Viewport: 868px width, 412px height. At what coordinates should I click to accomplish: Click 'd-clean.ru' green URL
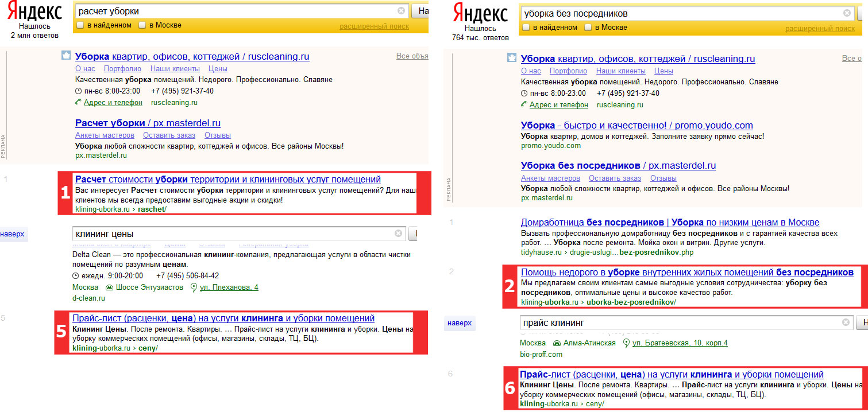(89, 298)
